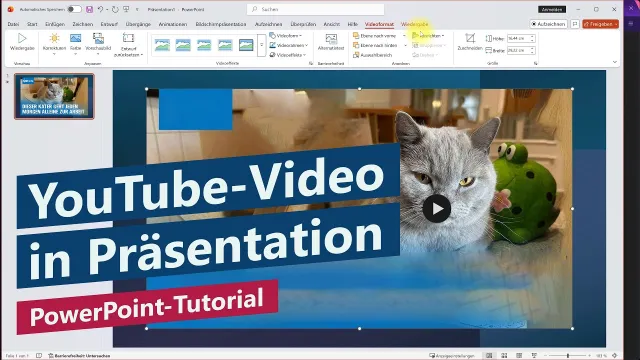Switch to the Start tab

pyautogui.click(x=32, y=24)
